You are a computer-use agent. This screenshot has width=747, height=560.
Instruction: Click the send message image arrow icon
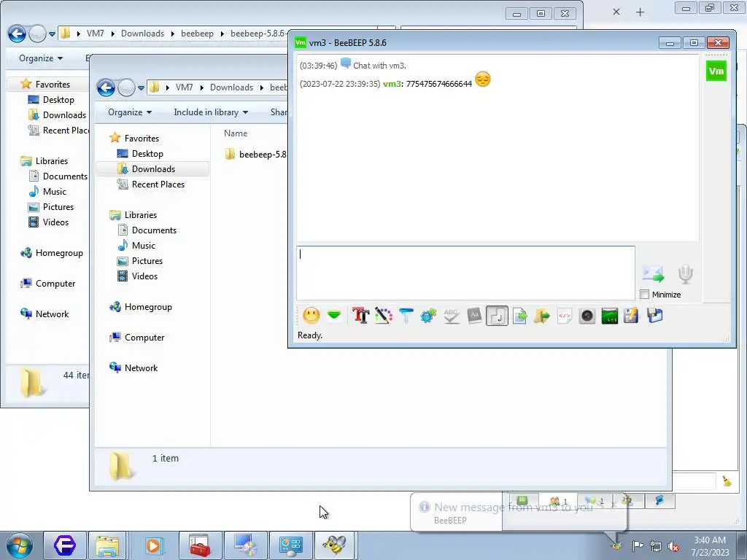[653, 273]
